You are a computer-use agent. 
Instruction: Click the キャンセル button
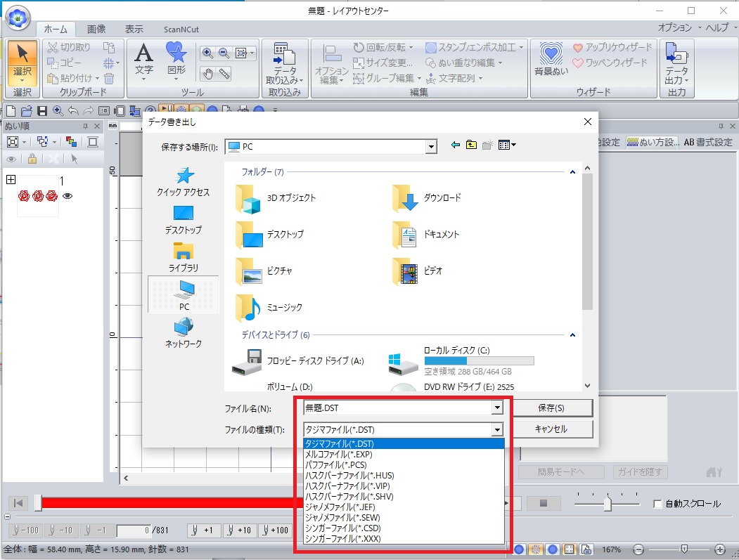(x=551, y=429)
